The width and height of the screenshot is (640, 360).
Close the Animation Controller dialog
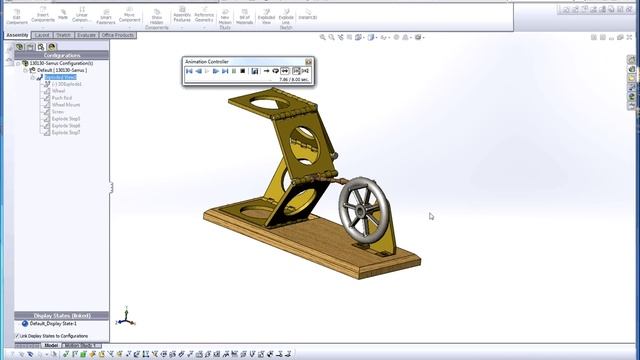coord(309,62)
